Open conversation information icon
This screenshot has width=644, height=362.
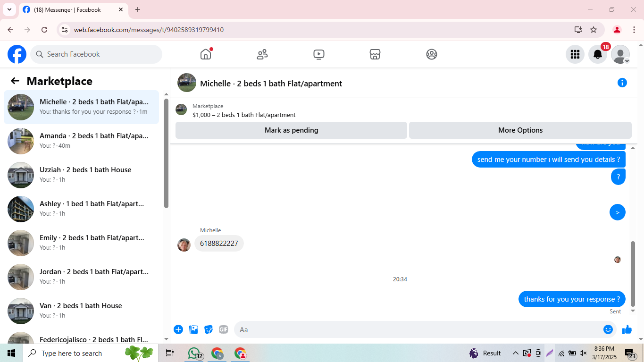622,83
